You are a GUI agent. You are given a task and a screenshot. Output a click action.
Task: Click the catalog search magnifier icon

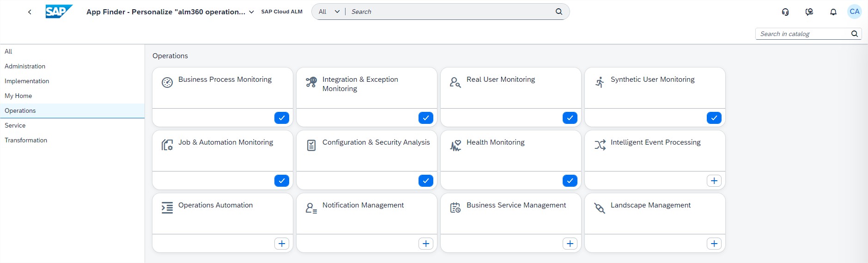click(854, 34)
